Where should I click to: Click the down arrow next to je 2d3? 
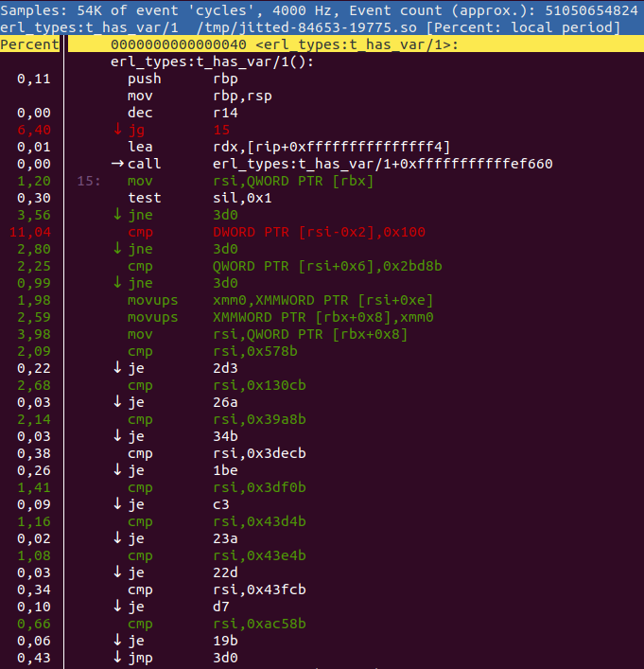point(117,368)
